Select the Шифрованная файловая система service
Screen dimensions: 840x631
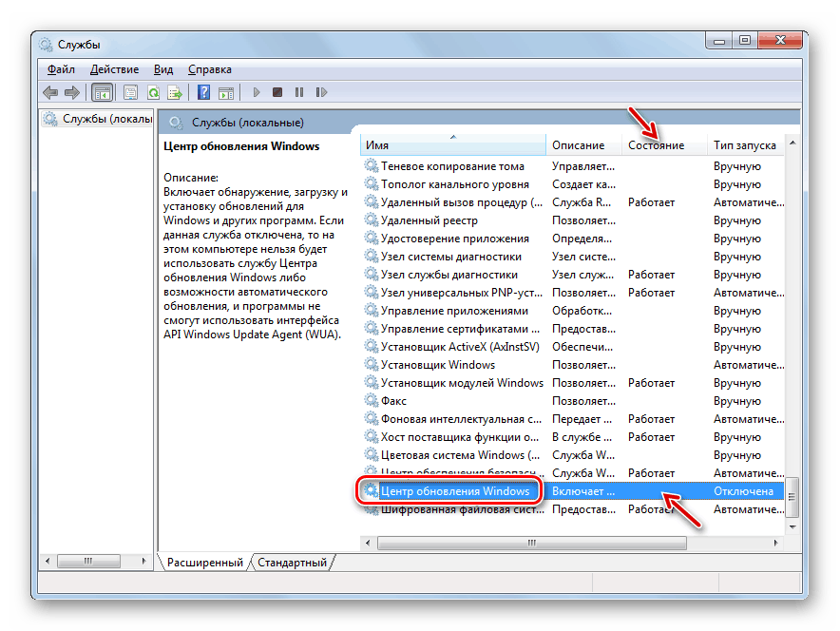(x=572, y=509)
